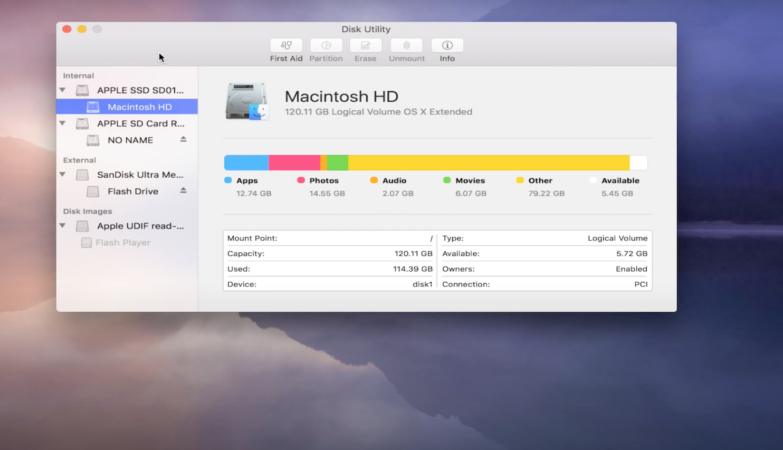
Task: Click the Flash Drive volume icon
Action: [93, 191]
